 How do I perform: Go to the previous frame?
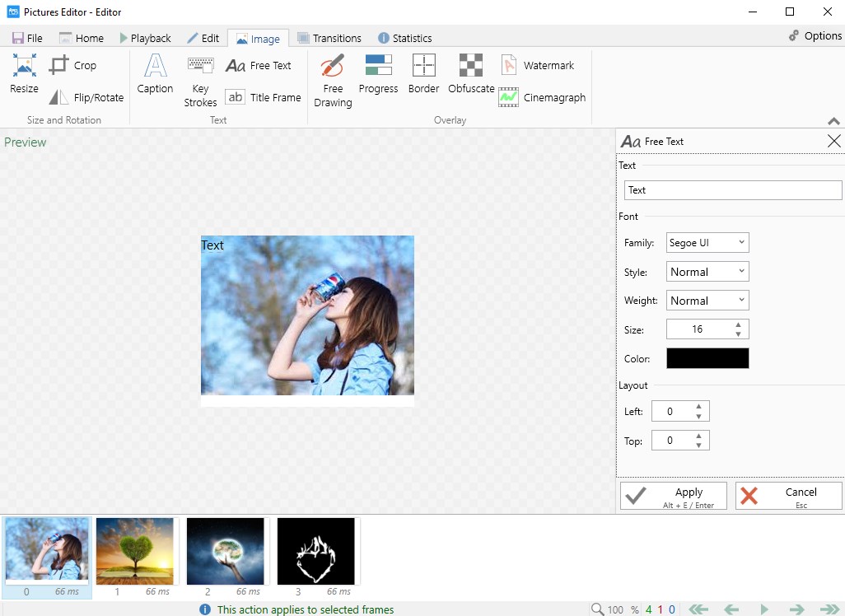[731, 609]
